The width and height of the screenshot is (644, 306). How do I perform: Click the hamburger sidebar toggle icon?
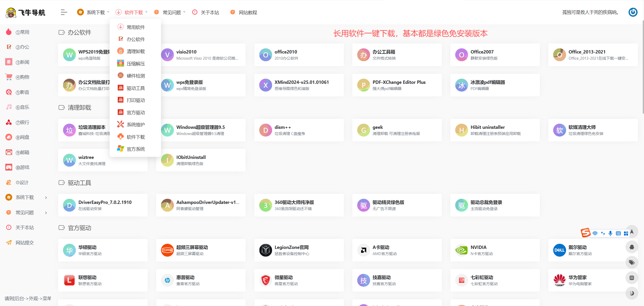(64, 12)
